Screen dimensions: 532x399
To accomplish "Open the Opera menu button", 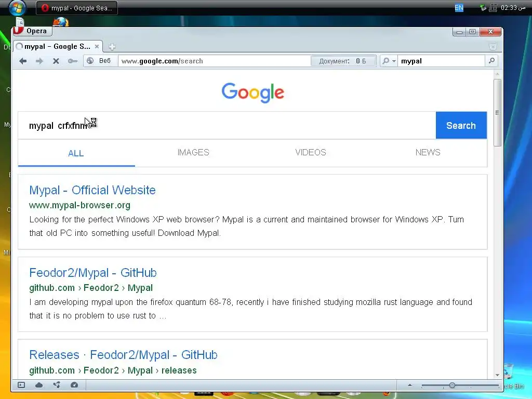I will pyautogui.click(x=33, y=31).
